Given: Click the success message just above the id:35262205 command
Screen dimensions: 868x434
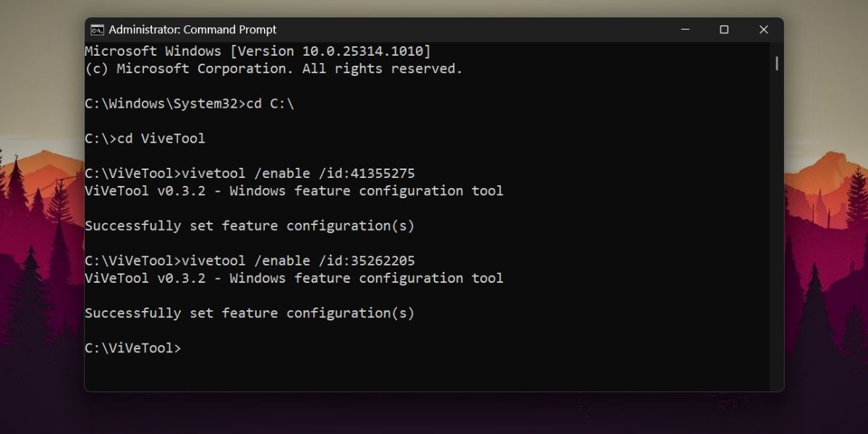Looking at the screenshot, I should 250,226.
